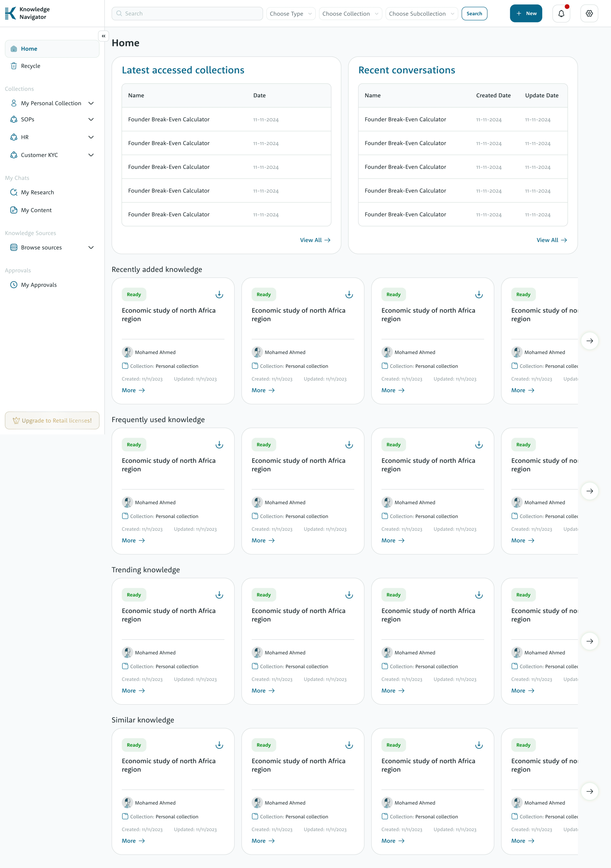This screenshot has height=868, width=611.
Task: Click right arrow in Trending knowledge row
Action: pos(589,641)
